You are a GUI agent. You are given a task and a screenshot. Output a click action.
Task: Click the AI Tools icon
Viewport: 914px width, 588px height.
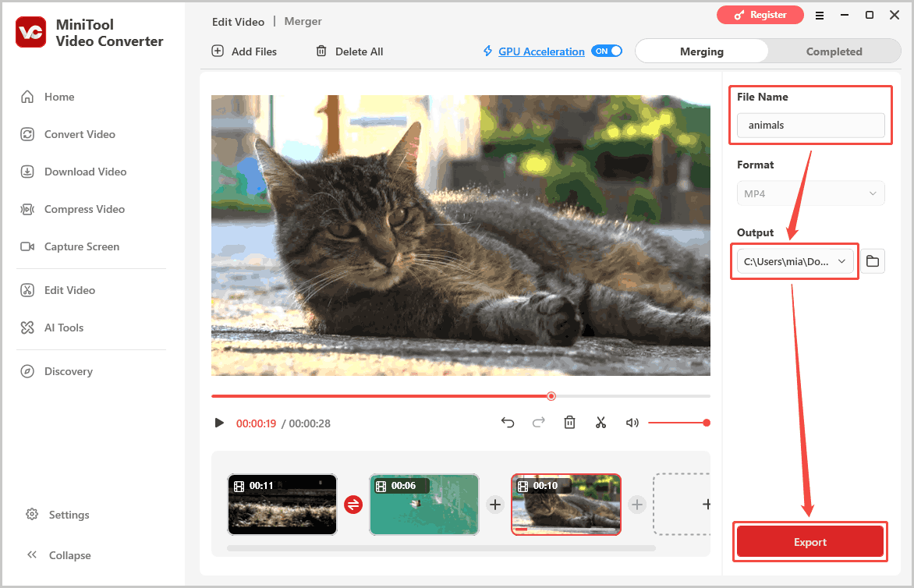(x=27, y=328)
